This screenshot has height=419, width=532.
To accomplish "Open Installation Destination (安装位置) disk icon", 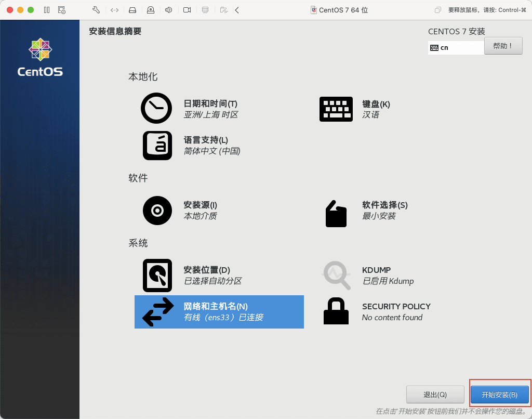I will tap(157, 275).
